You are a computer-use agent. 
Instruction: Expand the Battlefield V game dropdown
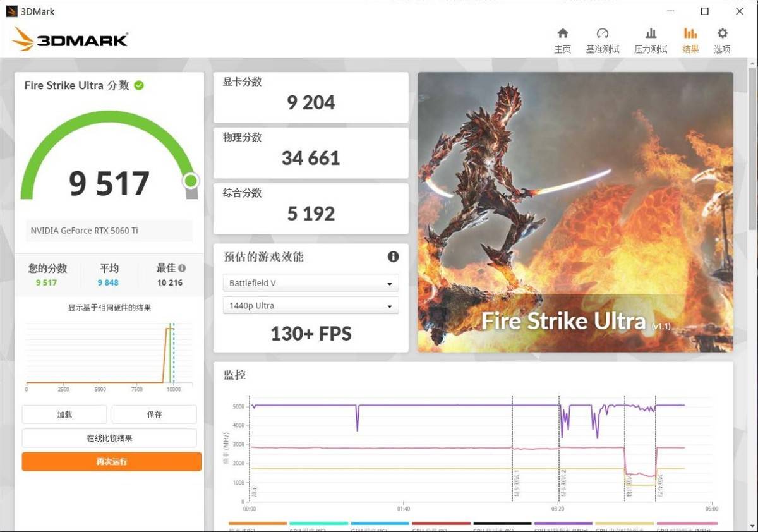pos(311,283)
